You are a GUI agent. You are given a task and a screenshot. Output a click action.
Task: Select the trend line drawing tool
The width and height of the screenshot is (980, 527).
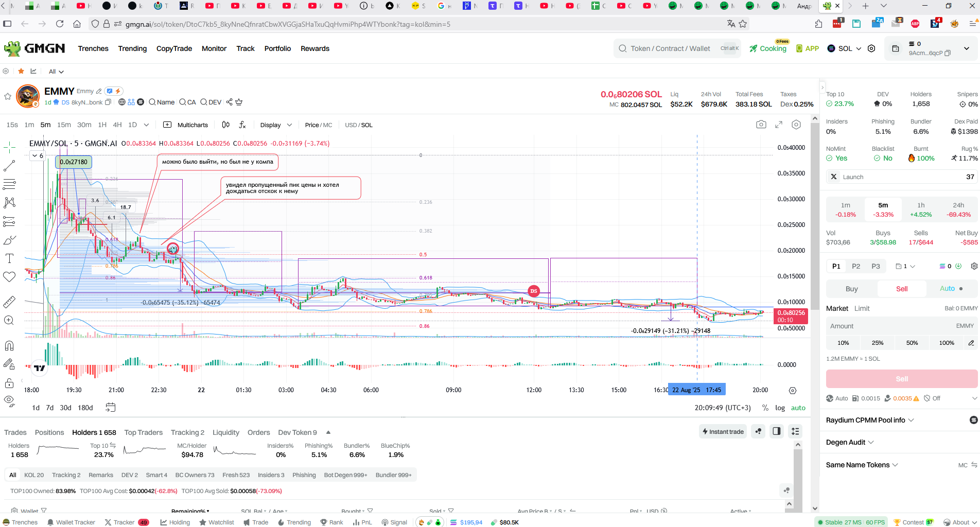pyautogui.click(x=9, y=166)
